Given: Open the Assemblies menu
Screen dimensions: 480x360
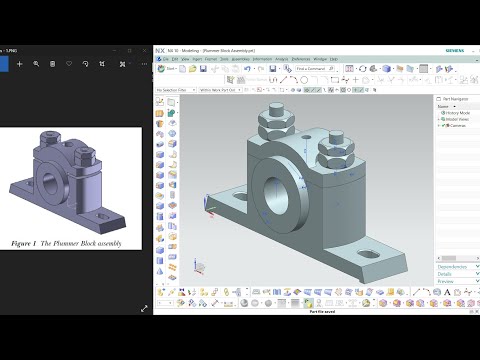Looking at the screenshot, I should [x=240, y=59].
